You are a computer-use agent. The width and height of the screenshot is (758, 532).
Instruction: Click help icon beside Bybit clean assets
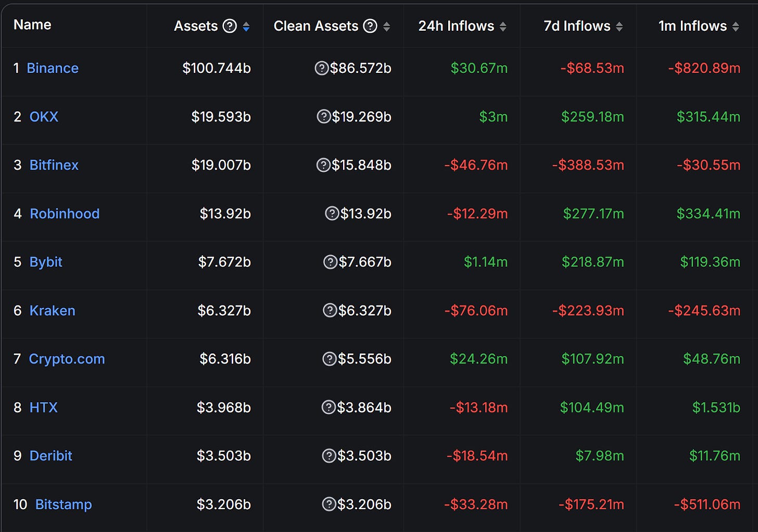[331, 262]
